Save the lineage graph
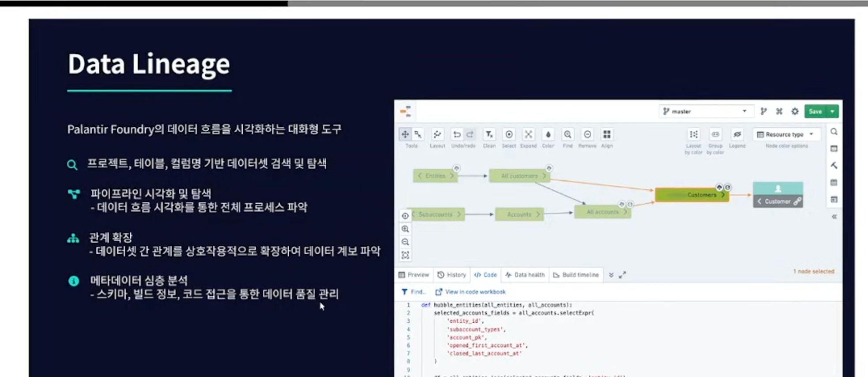 [x=815, y=111]
